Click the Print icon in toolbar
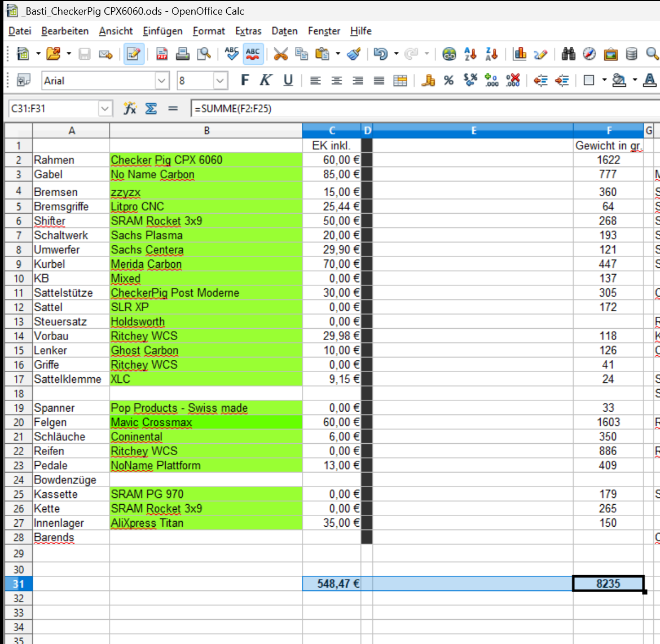660x644 pixels. 182,54
